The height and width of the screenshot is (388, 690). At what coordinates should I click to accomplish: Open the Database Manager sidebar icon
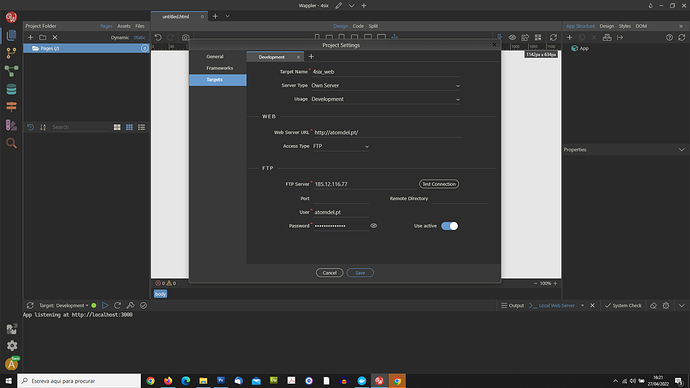click(x=11, y=89)
